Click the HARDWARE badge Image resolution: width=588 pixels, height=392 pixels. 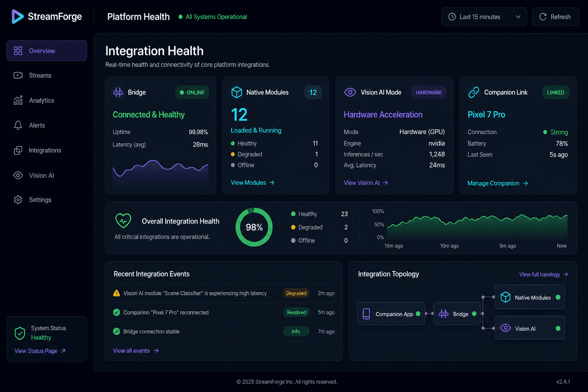pos(429,92)
